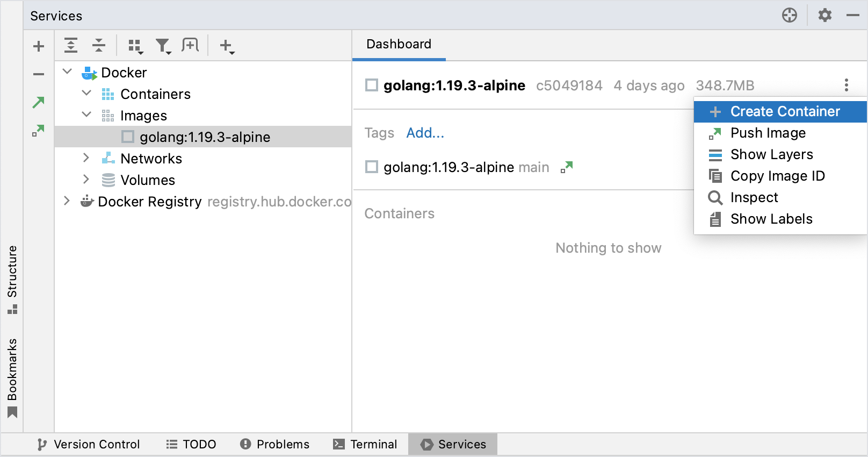Open the Filter options funnel

tap(163, 46)
